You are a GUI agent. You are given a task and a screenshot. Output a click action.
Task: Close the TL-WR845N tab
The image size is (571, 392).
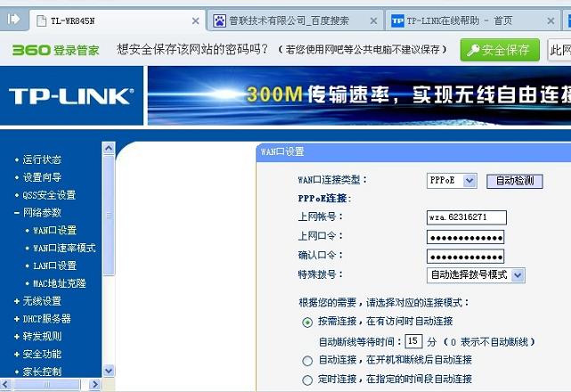(x=196, y=21)
